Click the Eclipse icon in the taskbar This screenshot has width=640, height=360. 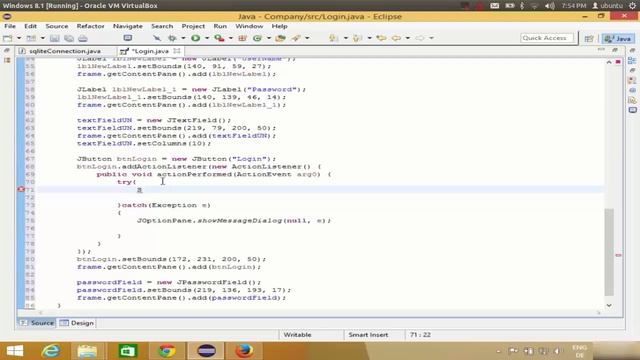[206, 351]
